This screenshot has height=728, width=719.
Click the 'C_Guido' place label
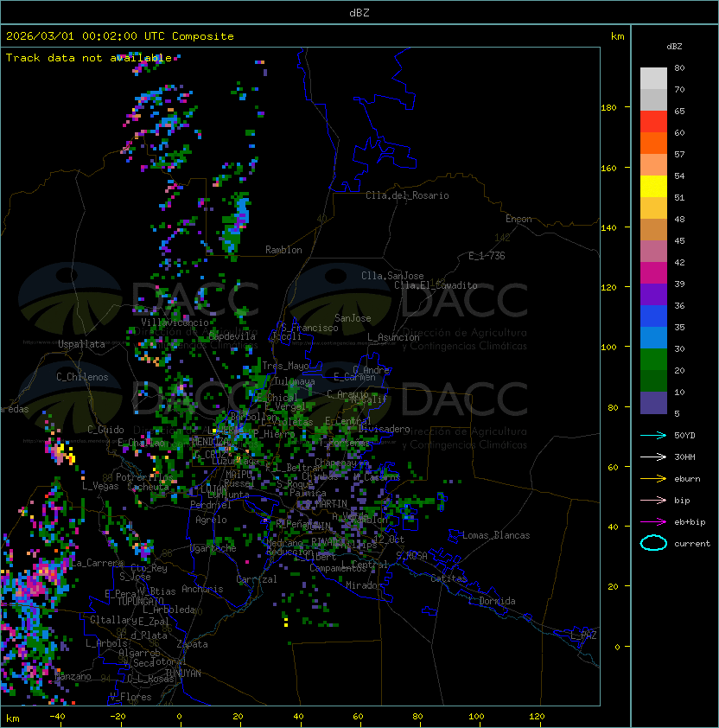point(105,430)
